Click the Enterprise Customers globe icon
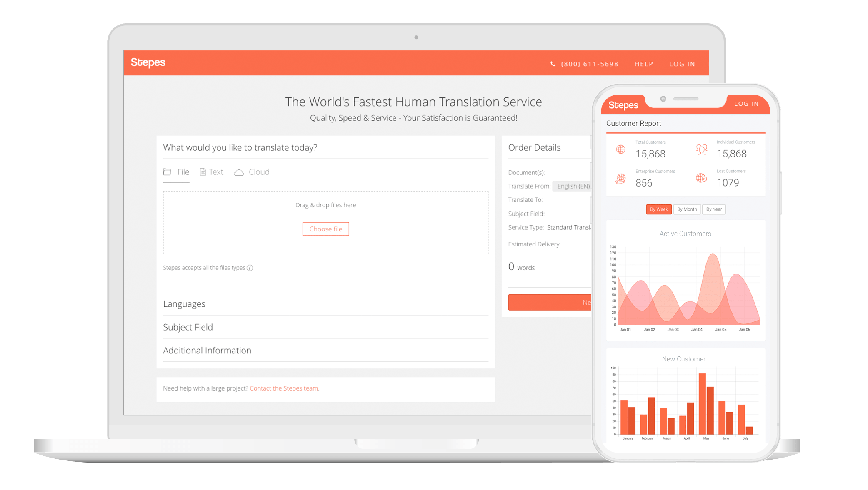The width and height of the screenshot is (868, 490). click(x=620, y=179)
